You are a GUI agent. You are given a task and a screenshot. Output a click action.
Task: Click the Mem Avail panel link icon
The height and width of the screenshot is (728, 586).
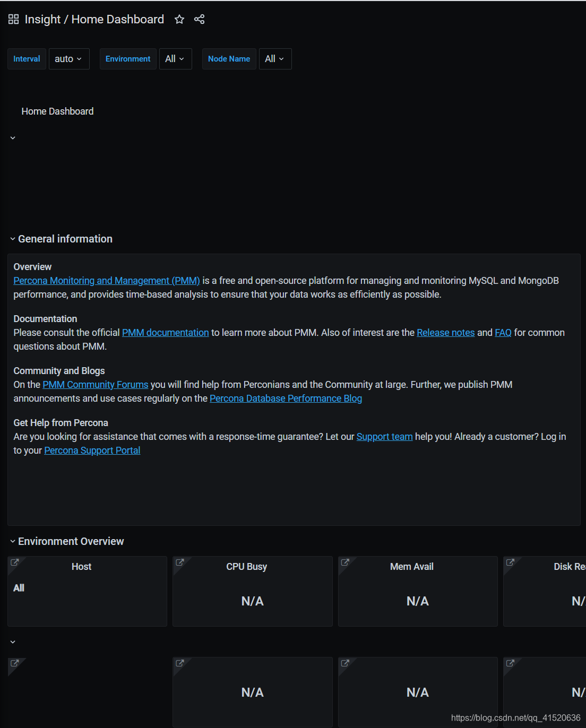[345, 562]
